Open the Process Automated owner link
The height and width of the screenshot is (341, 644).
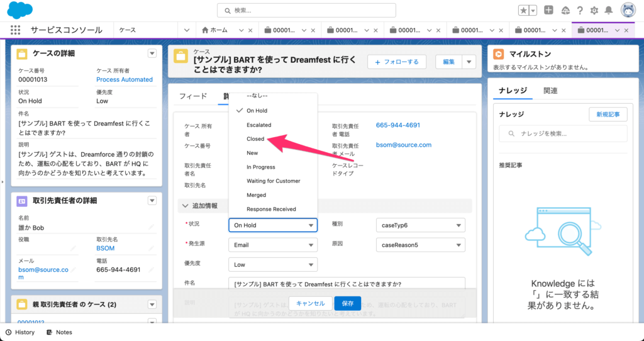click(125, 79)
